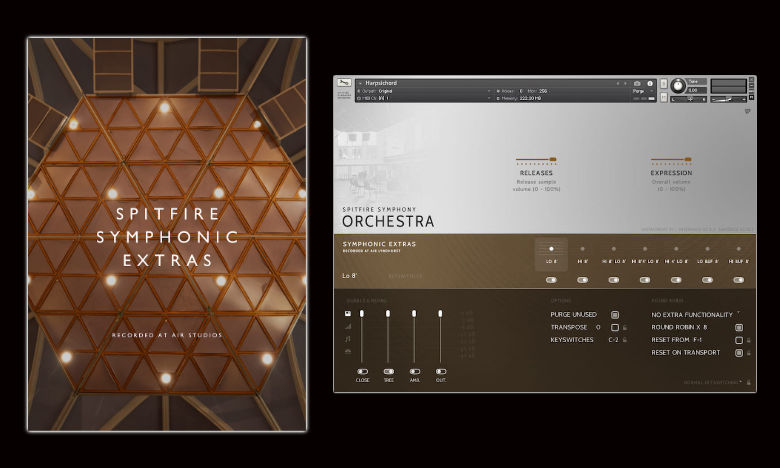Click the PV button at the header's right edge
Image resolution: width=780 pixels, height=468 pixels.
coord(751,97)
